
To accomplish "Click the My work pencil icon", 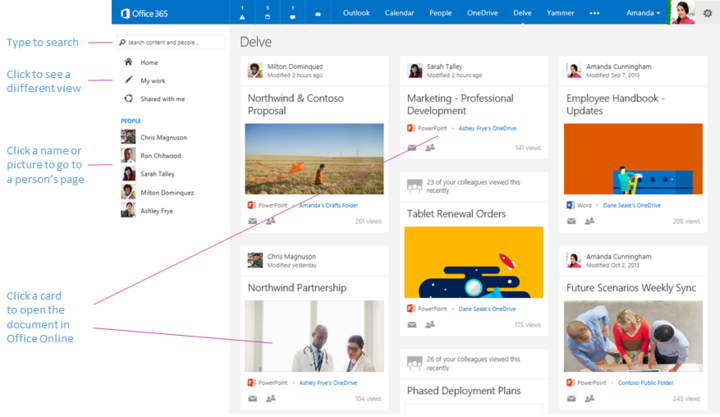I will coord(128,80).
